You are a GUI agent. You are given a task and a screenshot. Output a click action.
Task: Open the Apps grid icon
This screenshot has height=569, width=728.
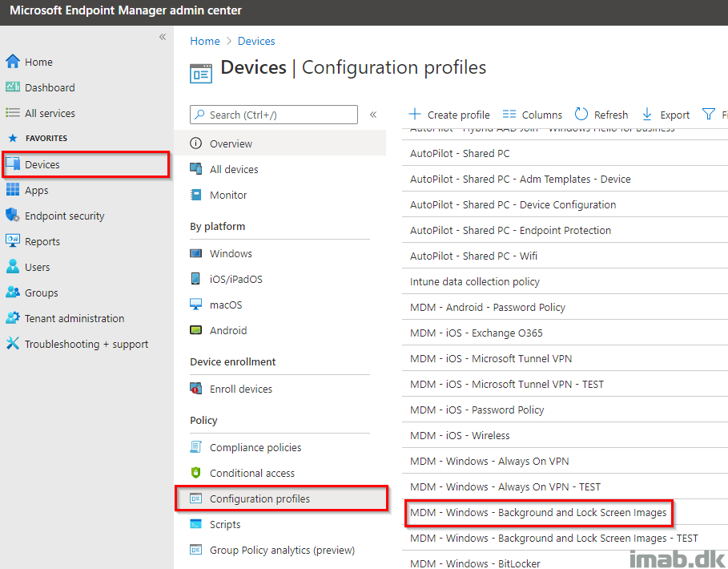(13, 189)
